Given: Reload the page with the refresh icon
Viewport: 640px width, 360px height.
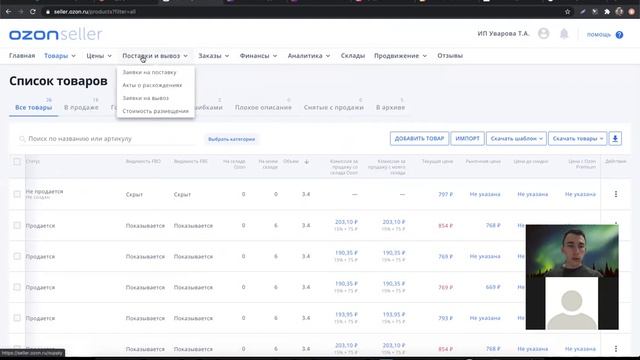Looking at the screenshot, I should [x=33, y=12].
